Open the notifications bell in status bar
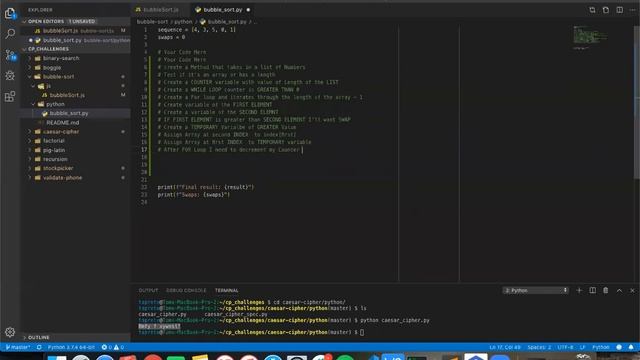This screenshot has width=640, height=360. click(631, 347)
